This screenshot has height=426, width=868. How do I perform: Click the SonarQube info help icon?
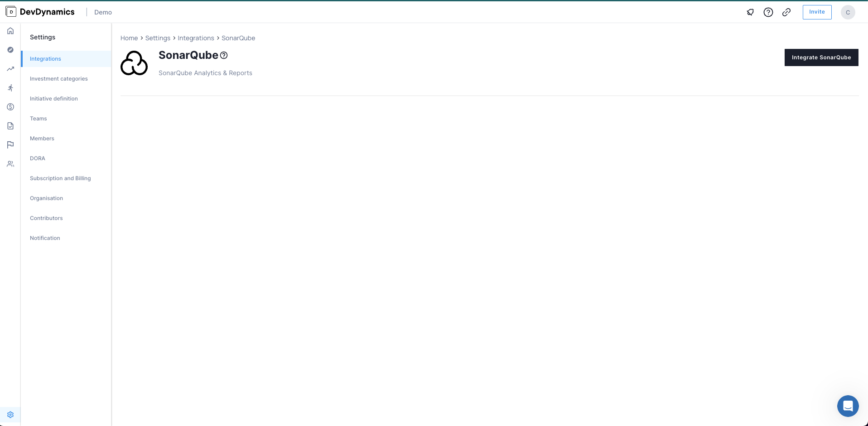click(224, 55)
